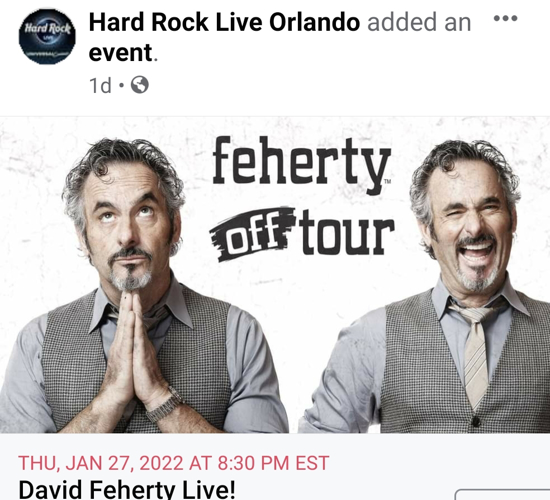Click the wristwatch on the praying hands
This screenshot has width=550, height=500.
click(x=165, y=406)
